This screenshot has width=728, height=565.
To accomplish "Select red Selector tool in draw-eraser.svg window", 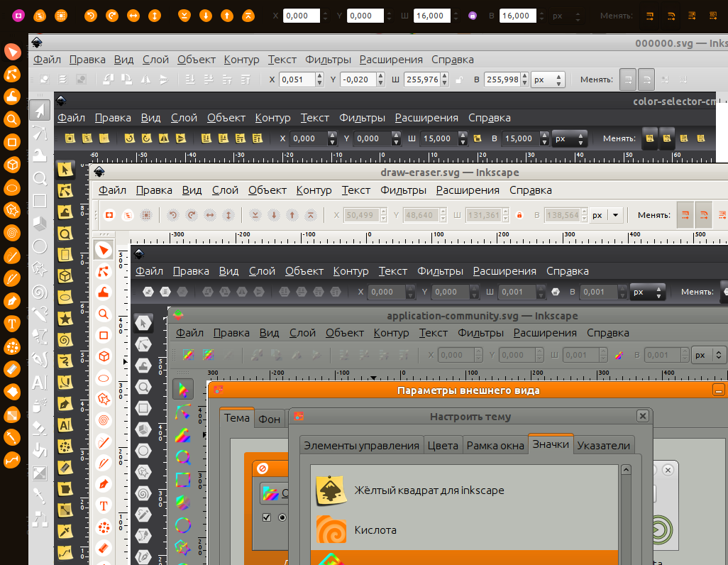I will click(104, 250).
